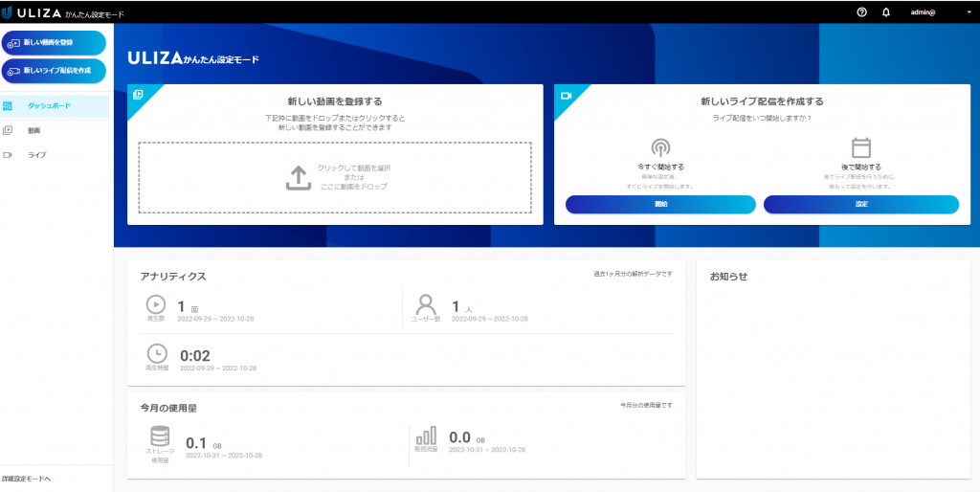Click the calendar icon 後で開始する
Image resolution: width=980 pixels, height=492 pixels.
point(860,147)
